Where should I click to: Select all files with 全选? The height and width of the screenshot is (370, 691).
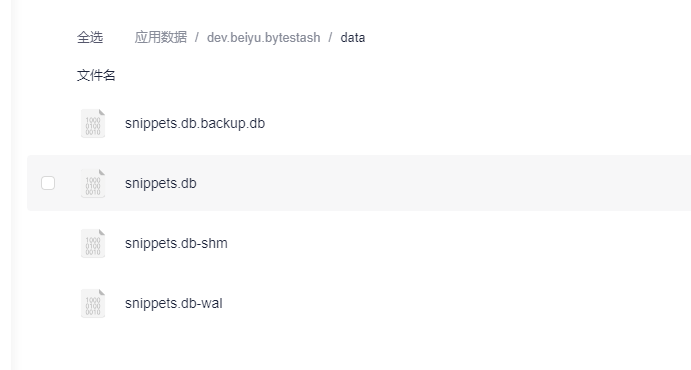click(90, 37)
